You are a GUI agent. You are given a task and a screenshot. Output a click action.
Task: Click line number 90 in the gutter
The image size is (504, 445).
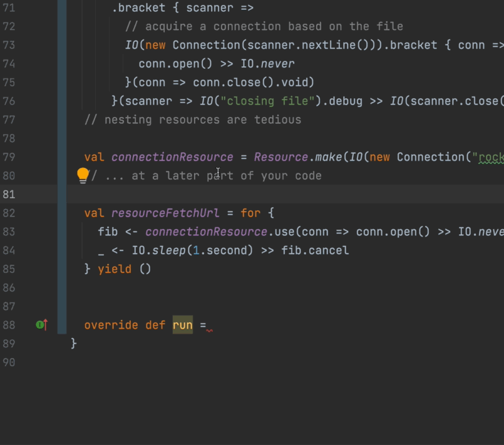click(9, 362)
